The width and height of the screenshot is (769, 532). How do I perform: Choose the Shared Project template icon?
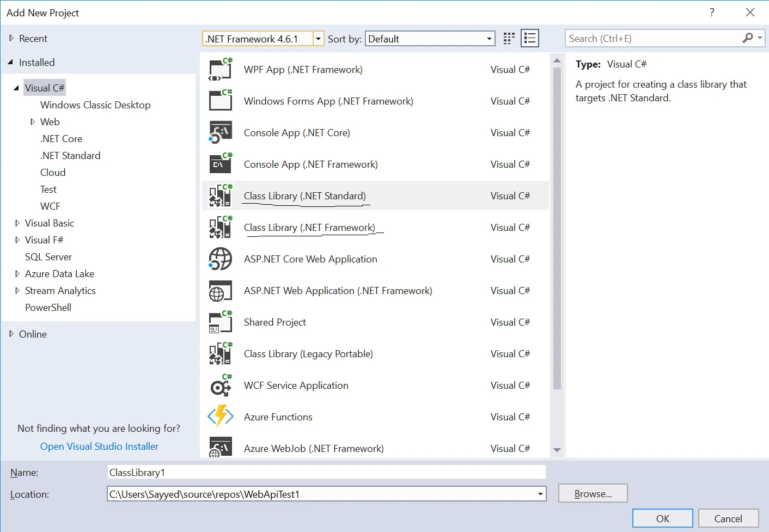click(221, 322)
